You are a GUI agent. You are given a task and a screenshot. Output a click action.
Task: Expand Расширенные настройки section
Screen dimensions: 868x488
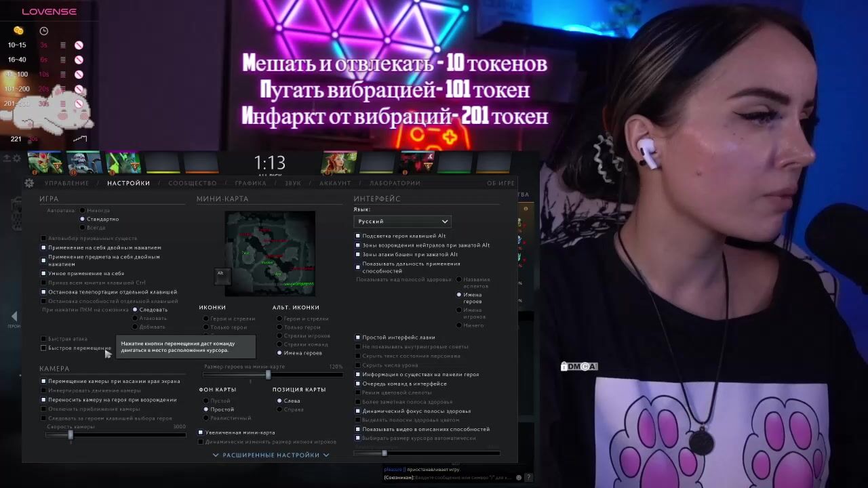point(271,455)
